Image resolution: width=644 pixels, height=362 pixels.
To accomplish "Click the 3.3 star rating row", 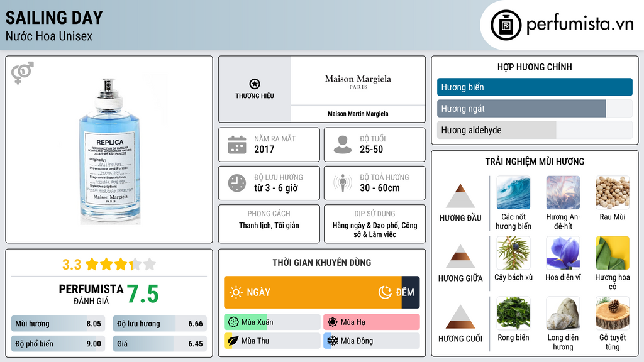I will click(109, 264).
